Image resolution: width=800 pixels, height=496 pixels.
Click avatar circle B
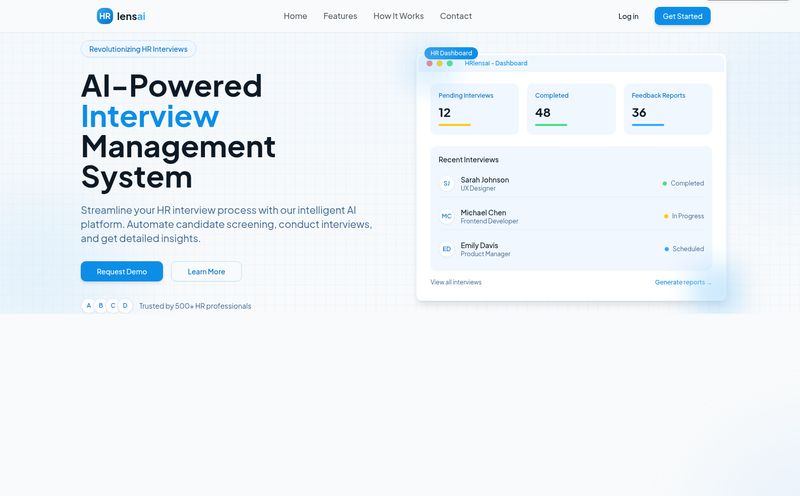pos(101,306)
